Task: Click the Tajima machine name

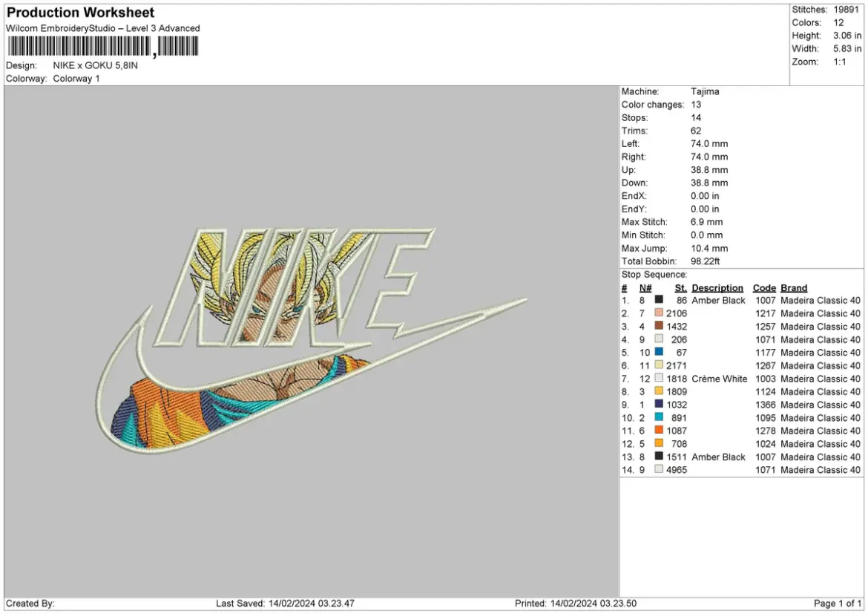Action: click(705, 91)
